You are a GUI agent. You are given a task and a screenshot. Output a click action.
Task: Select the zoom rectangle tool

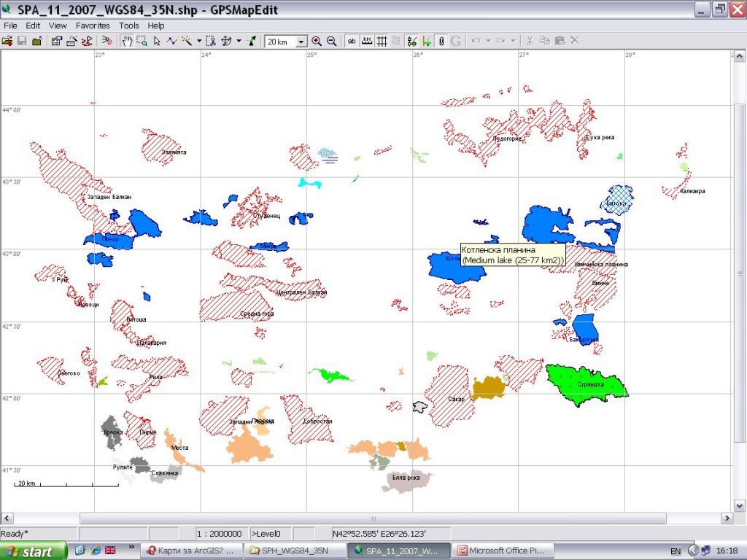pos(142,42)
